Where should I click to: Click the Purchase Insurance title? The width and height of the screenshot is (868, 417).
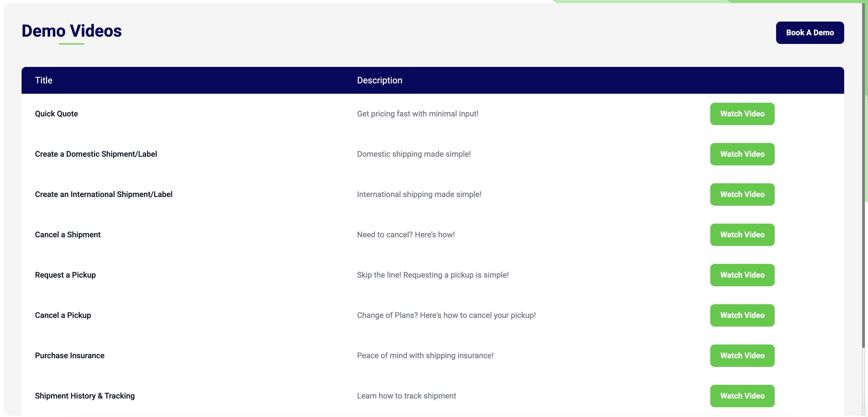69,355
